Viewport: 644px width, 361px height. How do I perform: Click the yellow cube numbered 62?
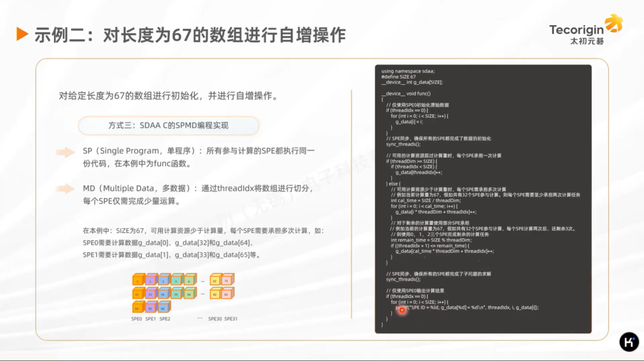215,294
